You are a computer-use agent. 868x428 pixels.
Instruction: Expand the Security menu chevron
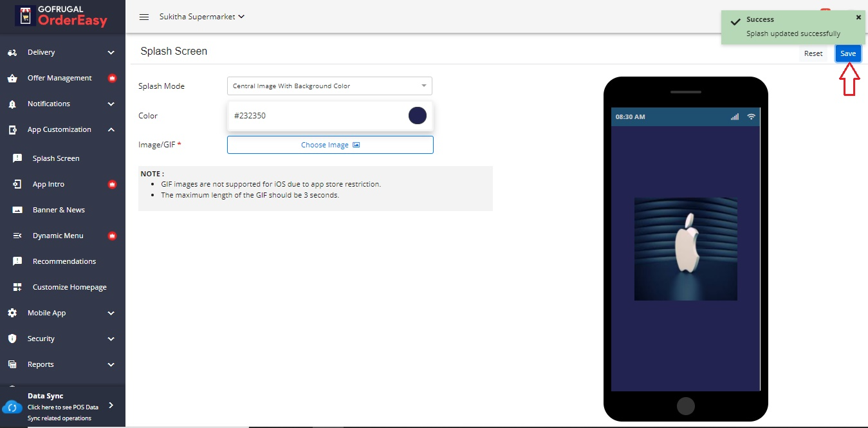pyautogui.click(x=111, y=339)
